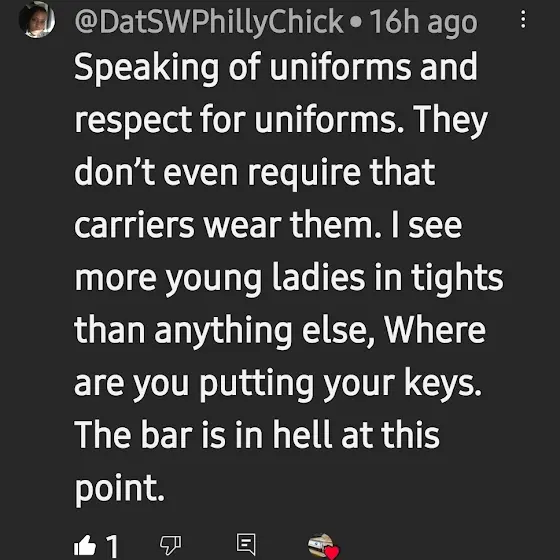Screen dimensions: 560x560
Task: Click the word 'ladies' in comment
Action: (319, 277)
